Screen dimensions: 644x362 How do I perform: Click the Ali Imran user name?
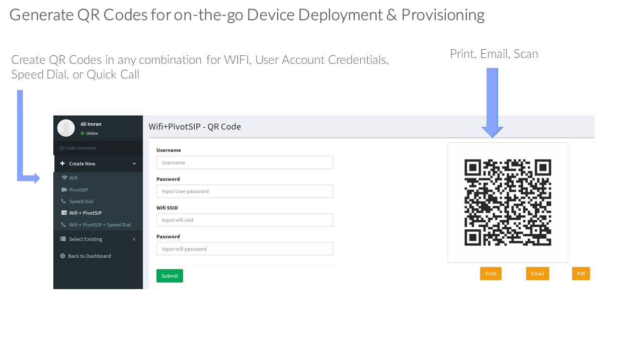(x=91, y=124)
